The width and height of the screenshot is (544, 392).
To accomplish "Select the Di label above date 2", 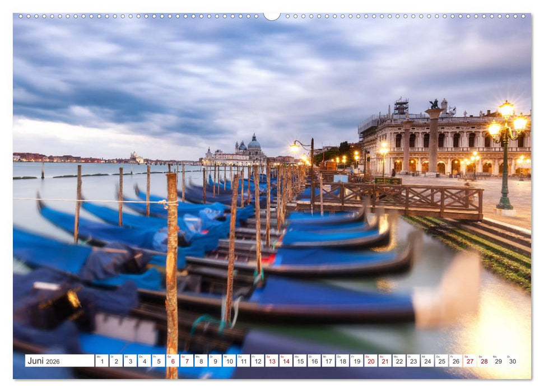I will [x=113, y=357].
